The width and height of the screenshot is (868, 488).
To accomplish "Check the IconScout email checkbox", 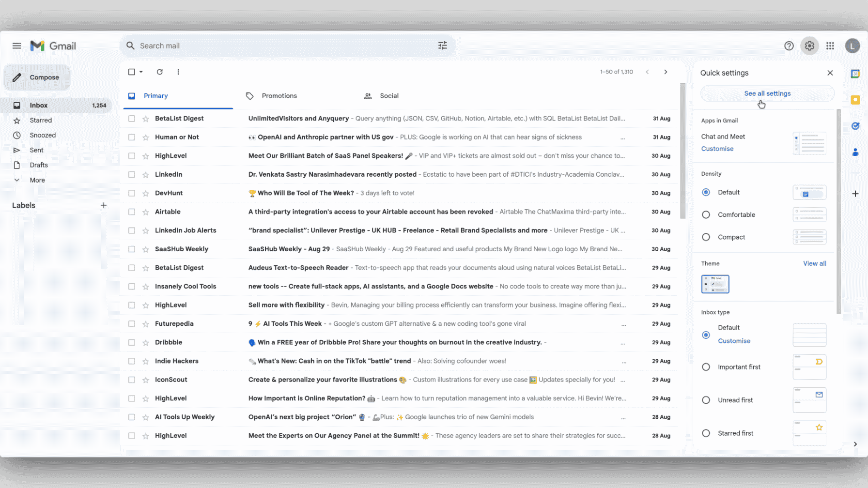I will pos(132,380).
